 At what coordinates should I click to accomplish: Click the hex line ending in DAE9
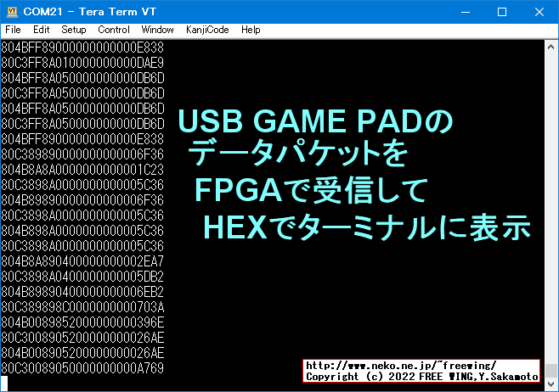(82, 63)
